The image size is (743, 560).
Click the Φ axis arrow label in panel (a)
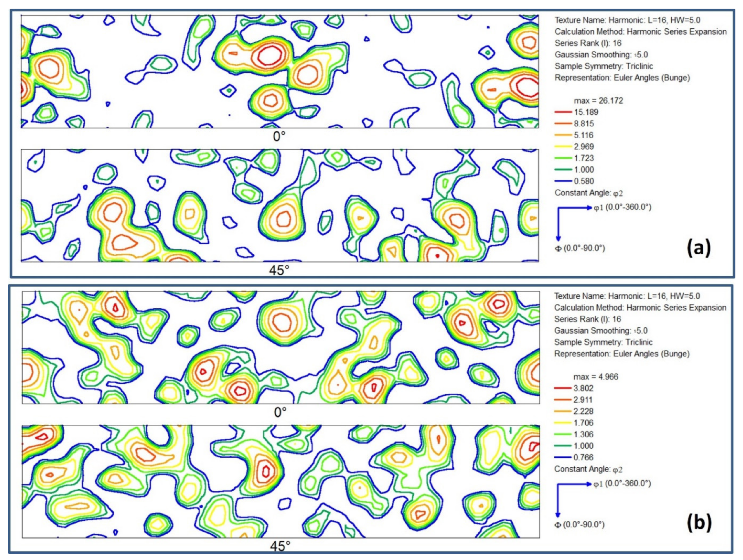pyautogui.click(x=580, y=248)
